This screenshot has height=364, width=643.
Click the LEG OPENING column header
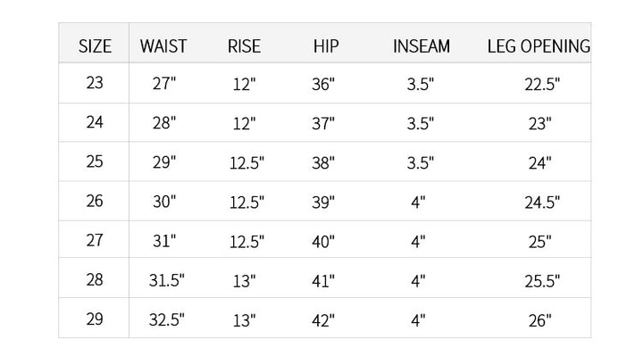pos(539,45)
